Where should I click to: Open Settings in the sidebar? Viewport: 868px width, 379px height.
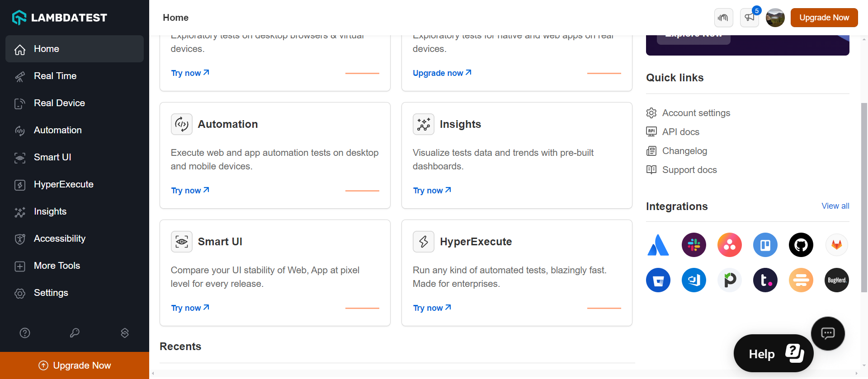51,293
